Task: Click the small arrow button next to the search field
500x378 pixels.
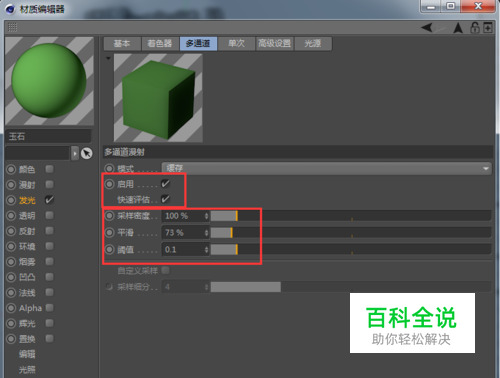Action: (x=75, y=153)
